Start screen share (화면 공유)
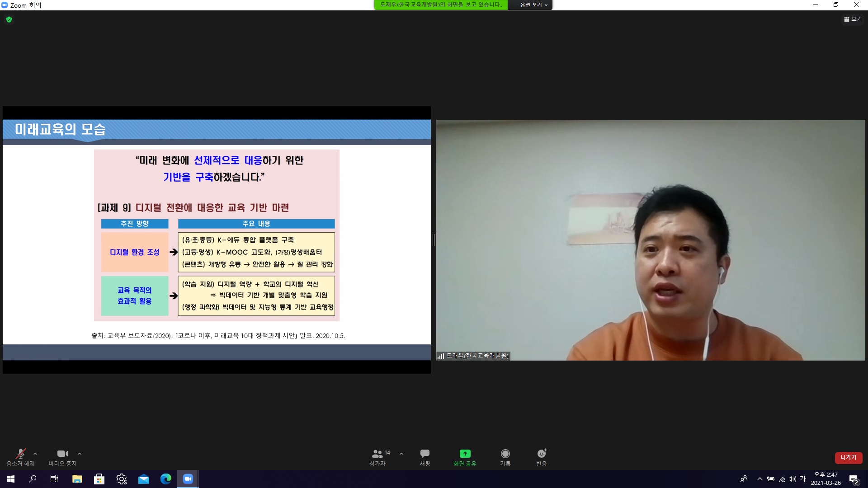This screenshot has width=868, height=488. coord(465,457)
